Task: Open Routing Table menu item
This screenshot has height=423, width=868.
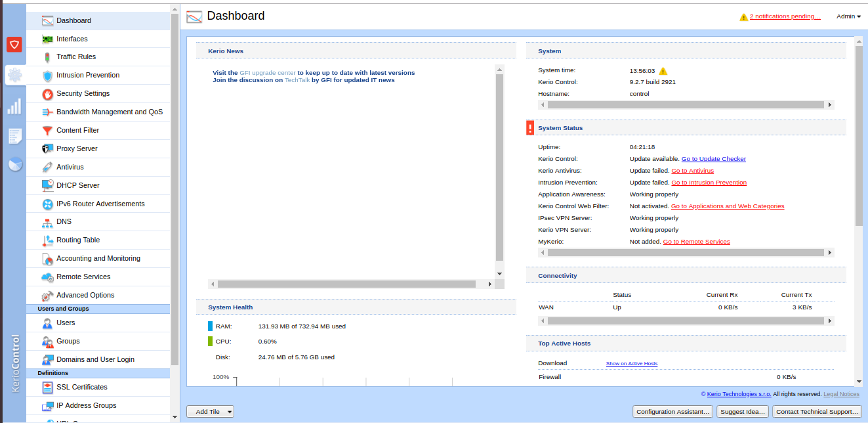Action: 98,240
